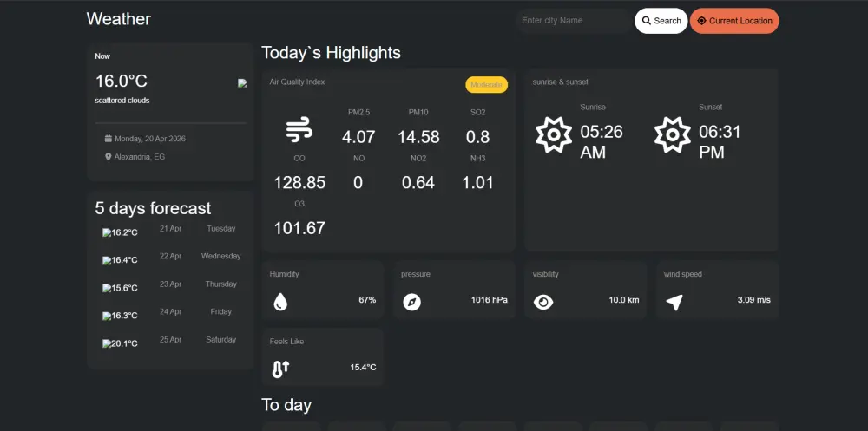Click the scattered clouds description
868x431 pixels.
pyautogui.click(x=122, y=101)
